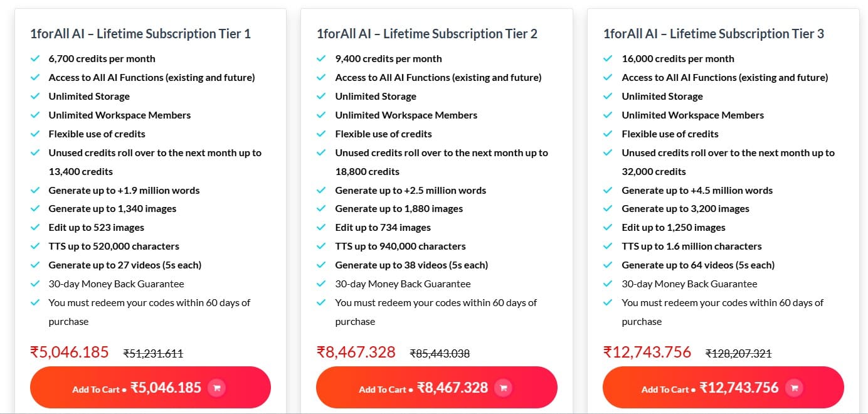The width and height of the screenshot is (868, 414).
Task: Click checkmark next to Tier 1 1,340 images
Action: 35,209
